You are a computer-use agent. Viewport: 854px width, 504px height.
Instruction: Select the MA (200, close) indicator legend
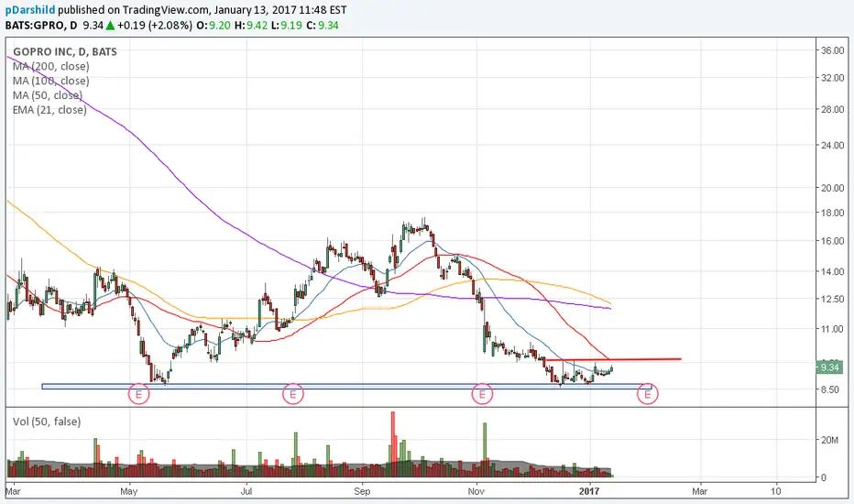[50, 66]
